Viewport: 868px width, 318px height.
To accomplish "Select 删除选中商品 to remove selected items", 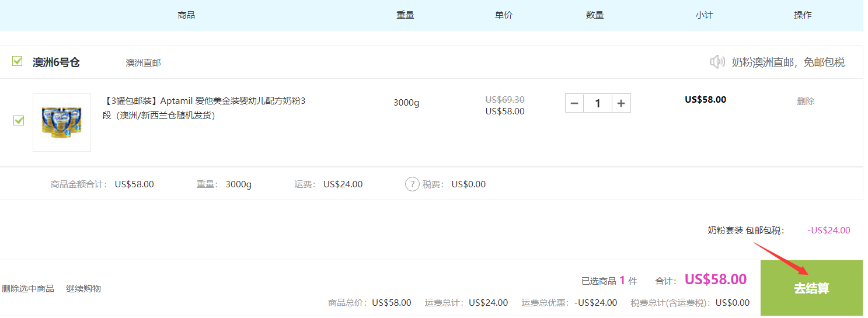I will (x=28, y=289).
